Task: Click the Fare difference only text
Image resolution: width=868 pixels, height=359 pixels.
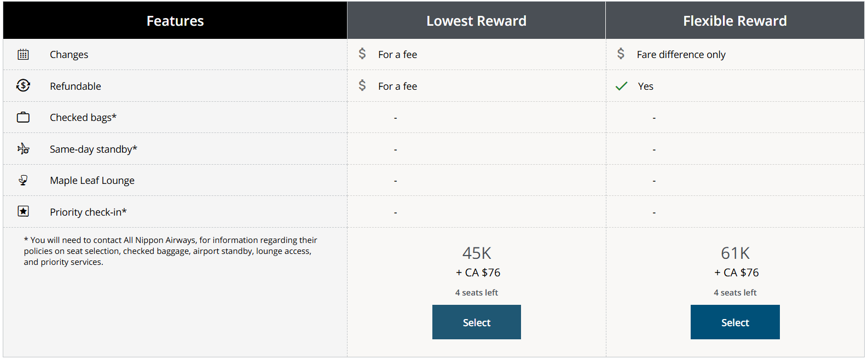Action: click(x=681, y=55)
